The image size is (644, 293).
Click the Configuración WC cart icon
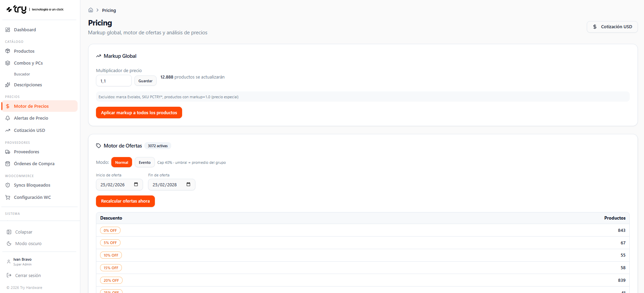[8, 197]
